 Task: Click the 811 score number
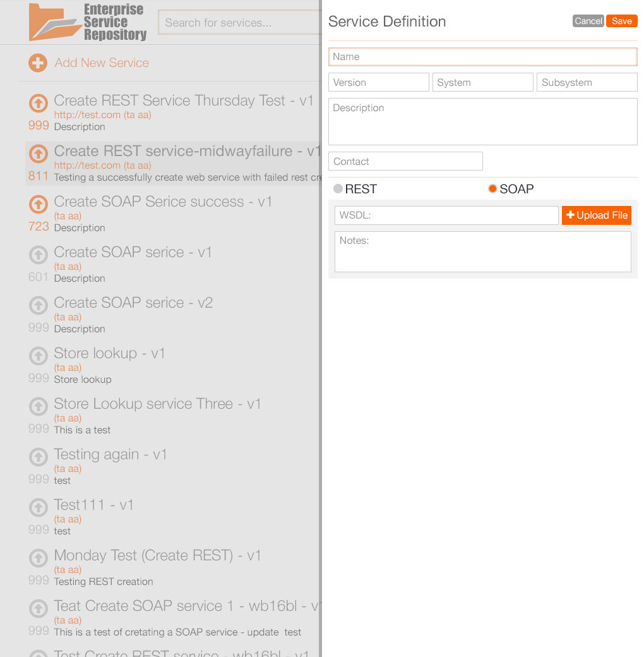(39, 176)
